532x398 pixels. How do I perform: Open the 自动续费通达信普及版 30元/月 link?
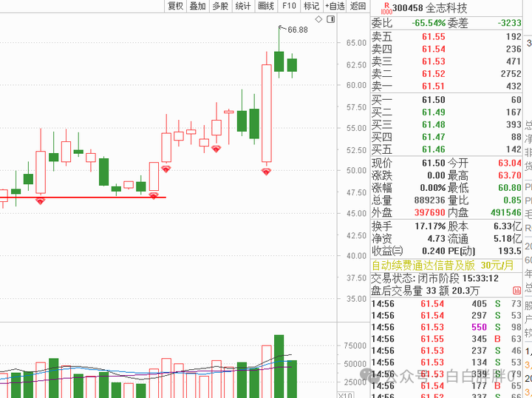443,266
